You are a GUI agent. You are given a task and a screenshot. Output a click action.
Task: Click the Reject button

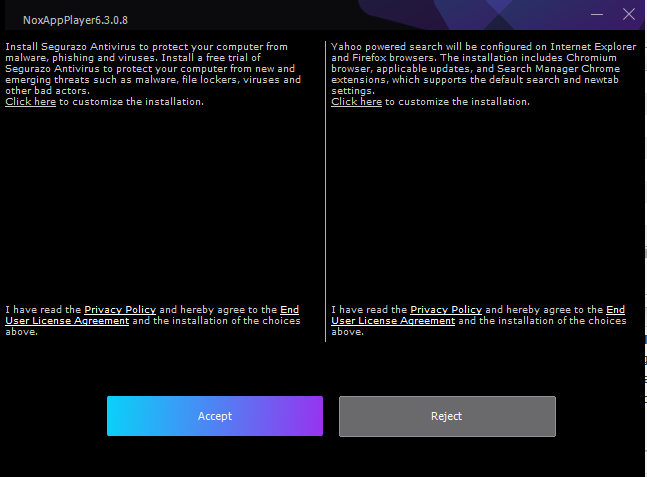447,416
